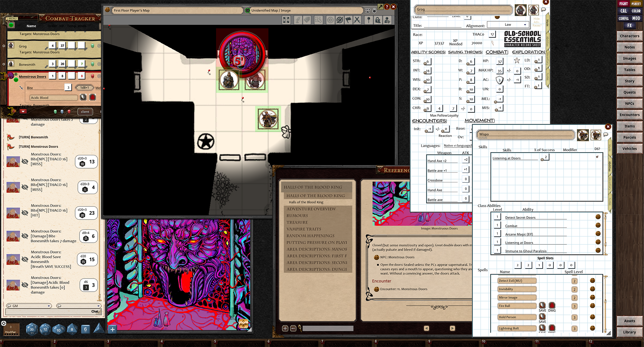Toggle the token lock icon in map toolbar

tap(378, 20)
